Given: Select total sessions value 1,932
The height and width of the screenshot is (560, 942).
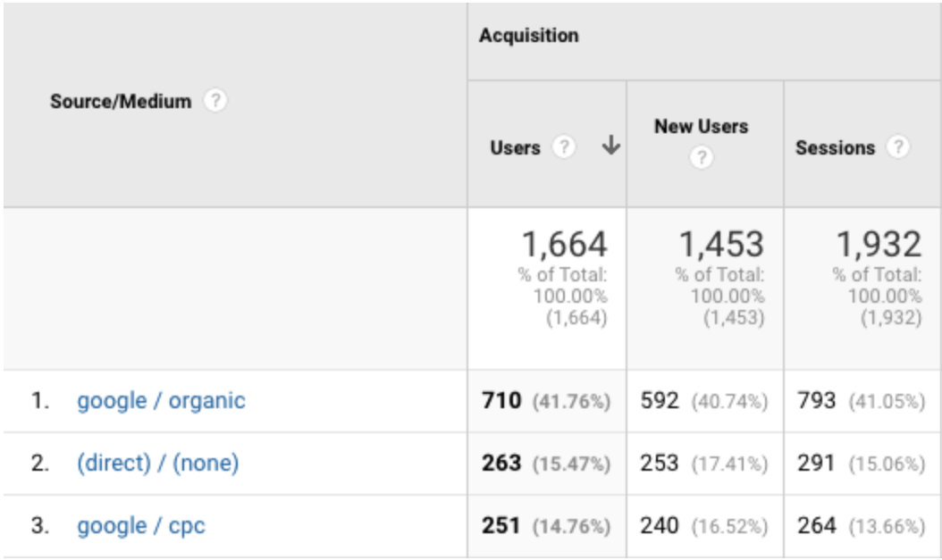Looking at the screenshot, I should [x=879, y=245].
